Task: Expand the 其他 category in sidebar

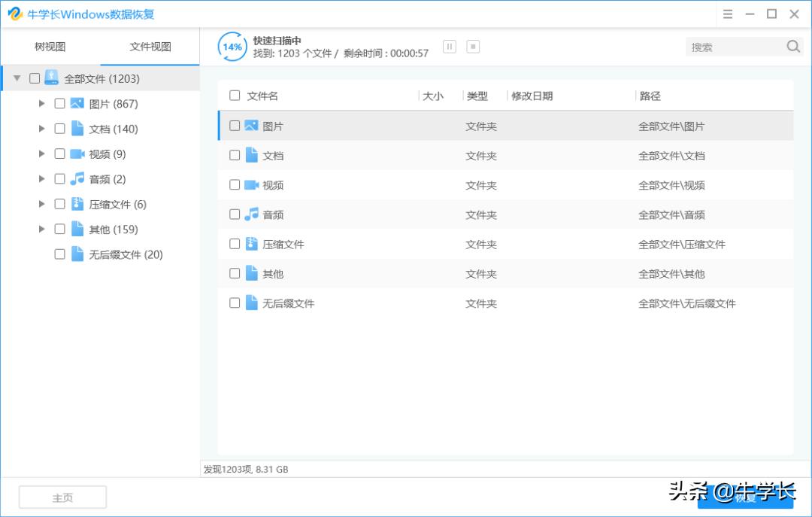Action: click(x=42, y=229)
